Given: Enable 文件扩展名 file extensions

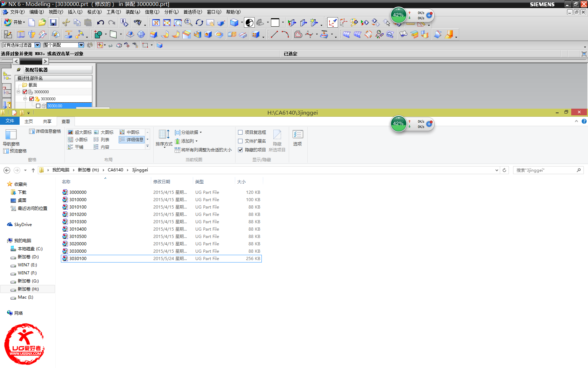Looking at the screenshot, I should [240, 141].
